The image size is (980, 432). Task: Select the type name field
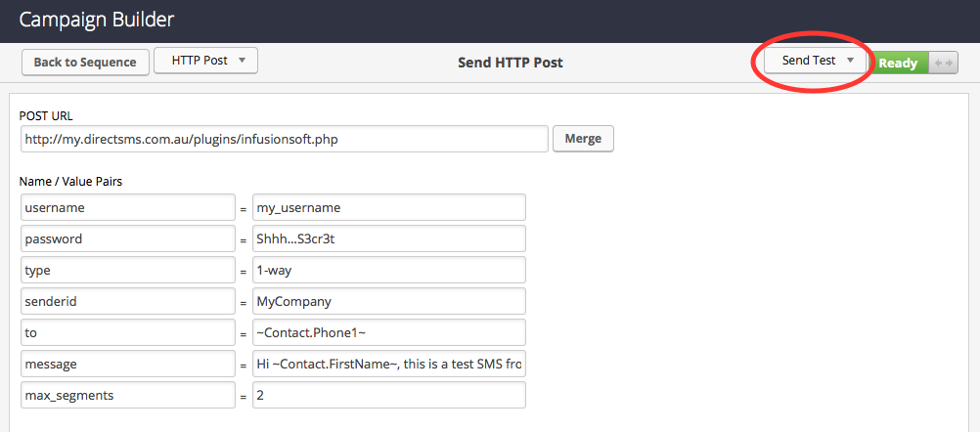pos(128,271)
